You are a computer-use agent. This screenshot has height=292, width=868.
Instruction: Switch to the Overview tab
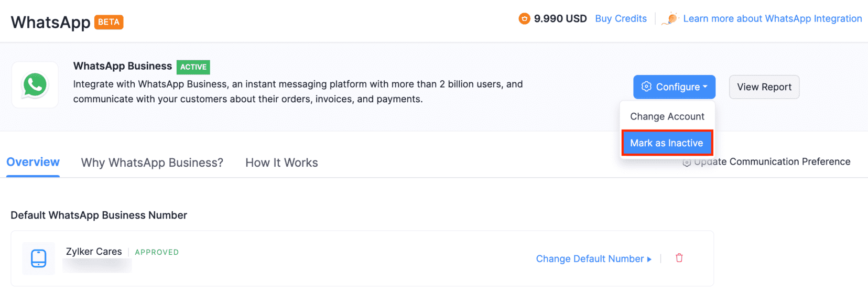pyautogui.click(x=33, y=162)
